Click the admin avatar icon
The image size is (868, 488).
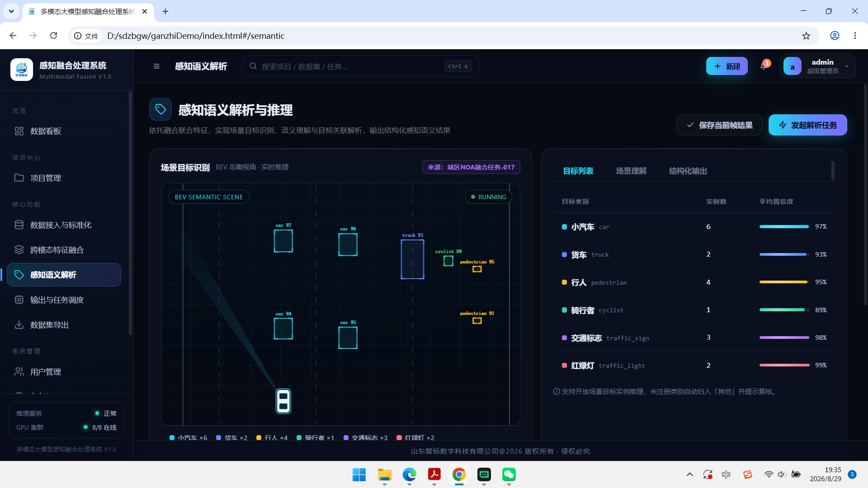coord(792,66)
